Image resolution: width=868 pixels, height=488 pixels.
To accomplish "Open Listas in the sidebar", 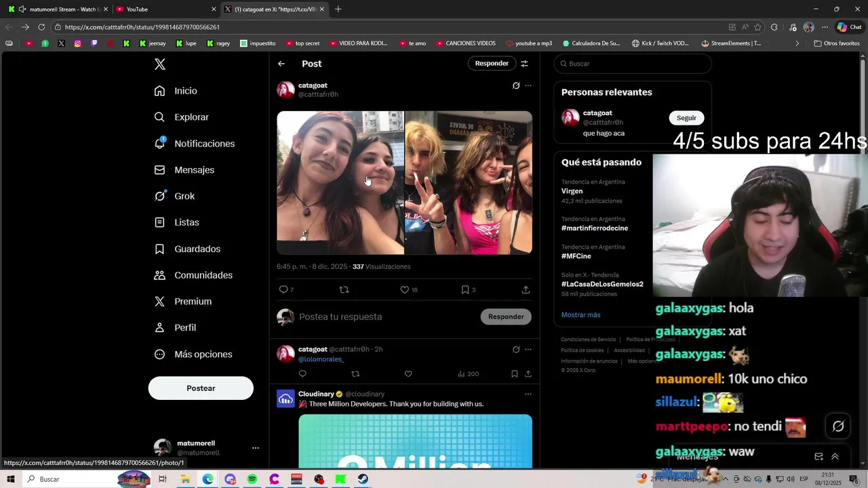I will pos(176,222).
